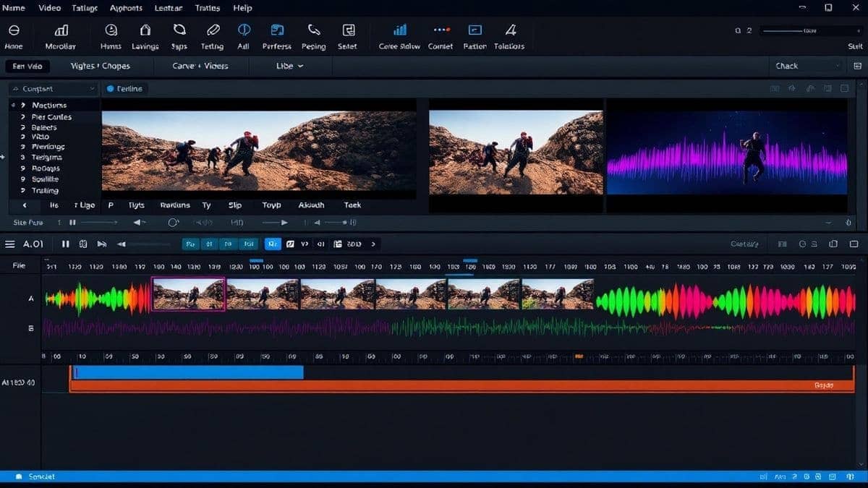
Task: Click the paperclip attachment icon in the toolbar
Action: coord(212,30)
